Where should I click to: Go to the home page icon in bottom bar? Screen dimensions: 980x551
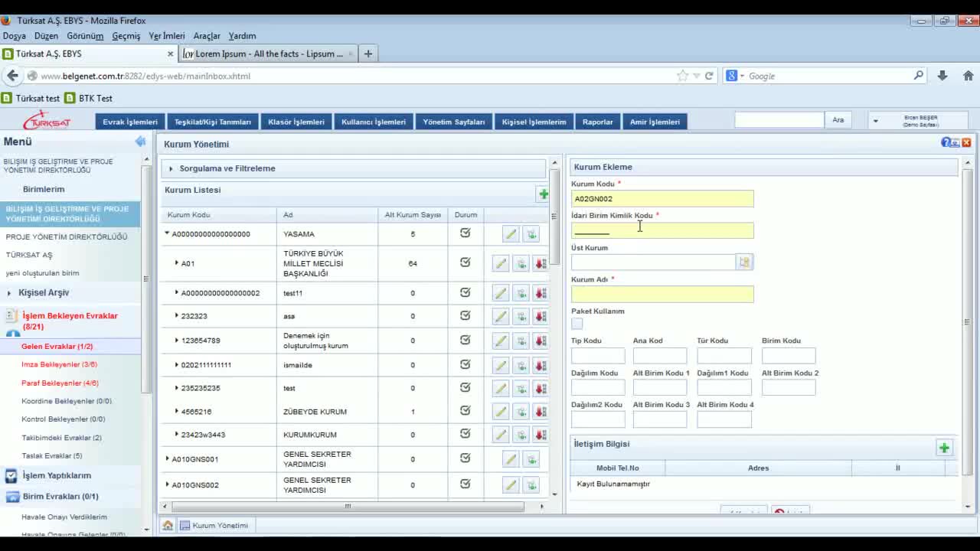(168, 526)
